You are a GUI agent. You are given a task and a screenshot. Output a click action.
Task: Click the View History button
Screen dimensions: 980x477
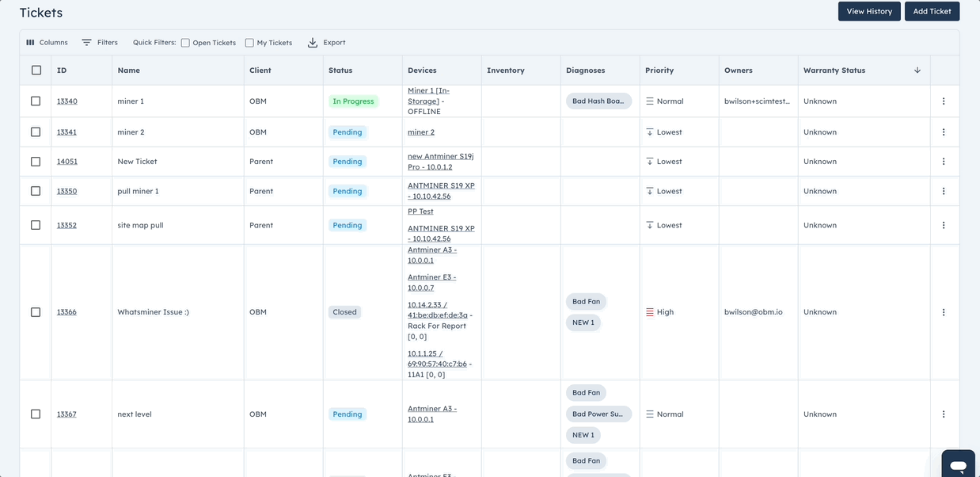pos(868,11)
